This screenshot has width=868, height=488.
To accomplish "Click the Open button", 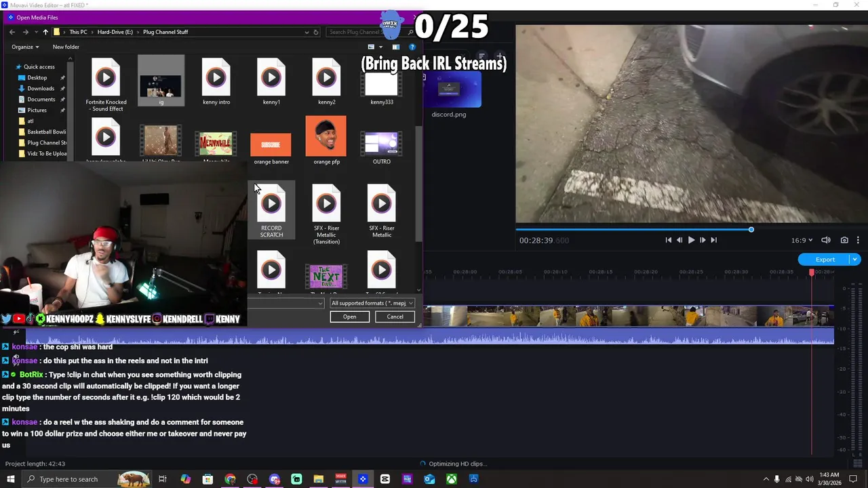I will point(350,317).
